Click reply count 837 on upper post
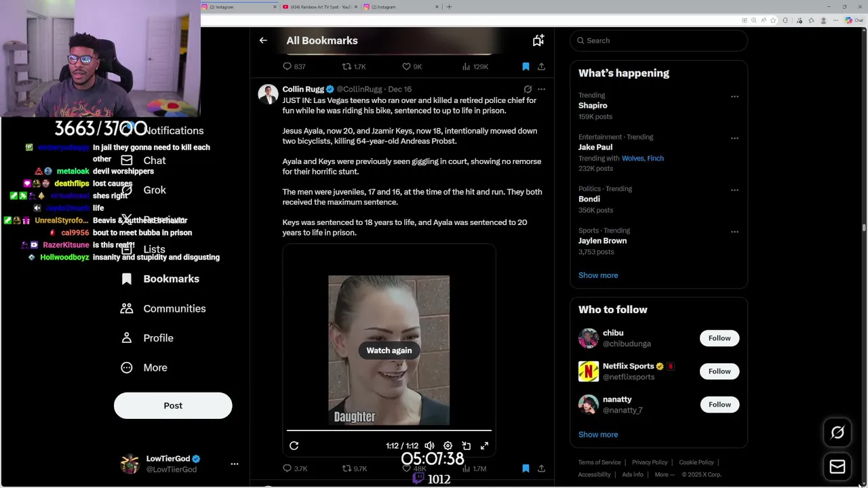 294,66
